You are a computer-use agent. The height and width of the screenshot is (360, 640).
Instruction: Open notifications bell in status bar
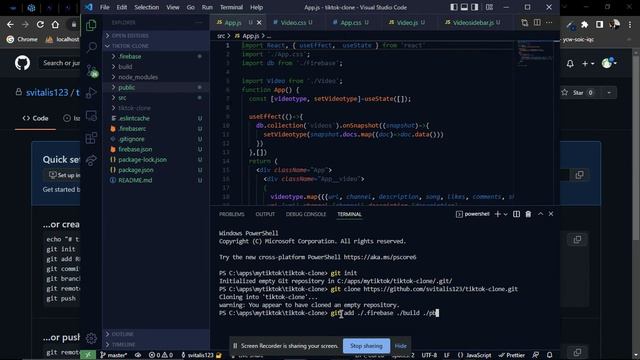(550, 355)
